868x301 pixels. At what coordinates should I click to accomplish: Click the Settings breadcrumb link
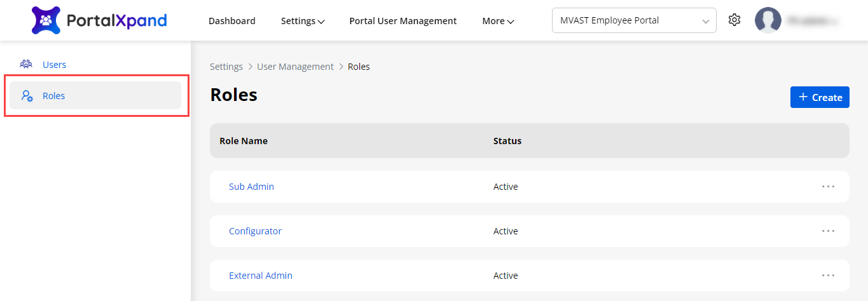[226, 67]
